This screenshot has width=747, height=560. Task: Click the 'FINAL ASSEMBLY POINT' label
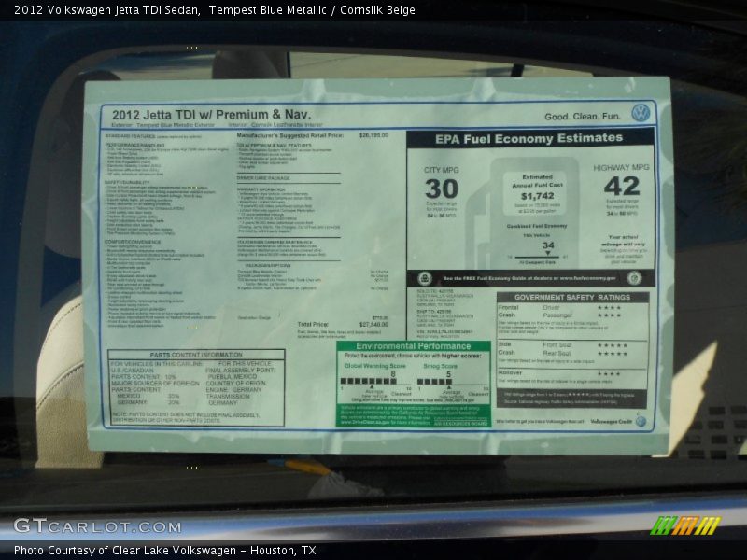click(x=240, y=370)
